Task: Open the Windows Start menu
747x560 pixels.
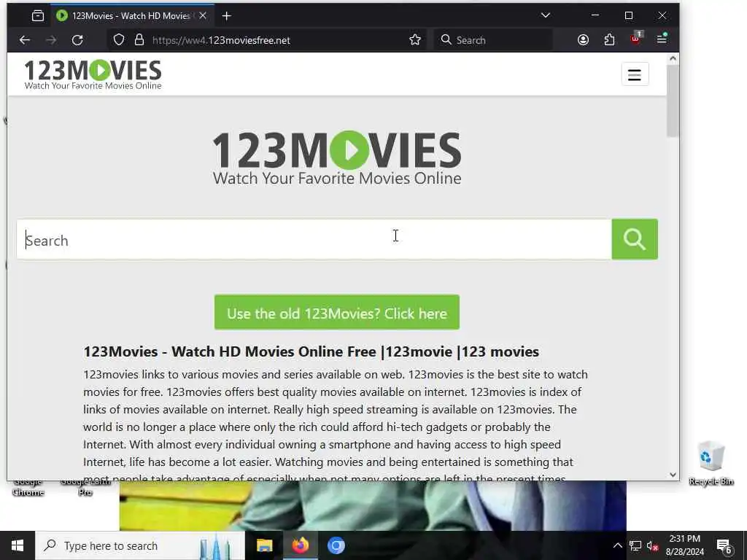Action: pos(18,545)
